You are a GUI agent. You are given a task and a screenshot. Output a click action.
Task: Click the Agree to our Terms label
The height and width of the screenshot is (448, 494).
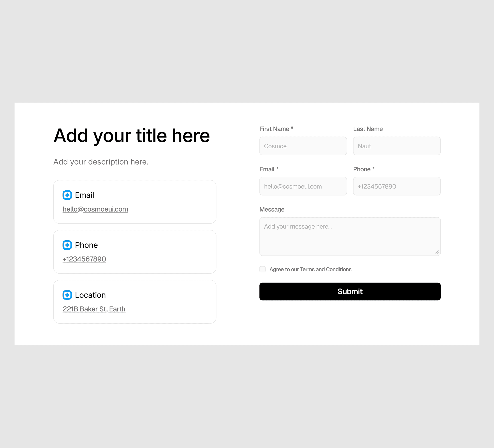pos(310,269)
